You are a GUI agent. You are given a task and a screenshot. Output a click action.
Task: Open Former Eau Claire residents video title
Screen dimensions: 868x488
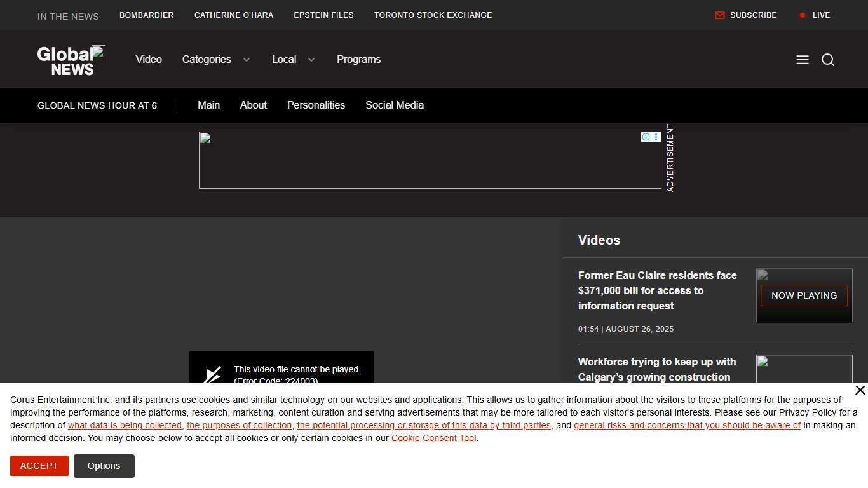click(657, 290)
